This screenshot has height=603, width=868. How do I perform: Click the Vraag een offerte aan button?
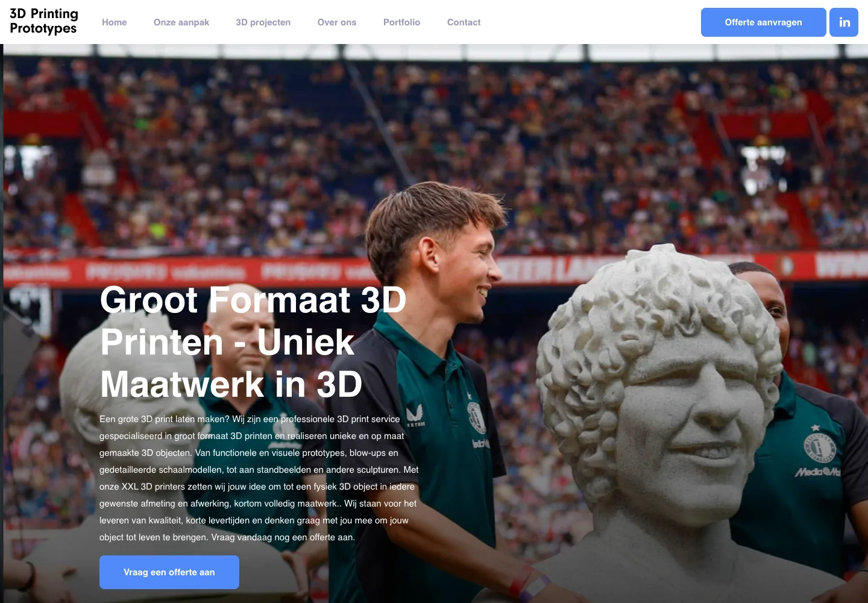(169, 572)
